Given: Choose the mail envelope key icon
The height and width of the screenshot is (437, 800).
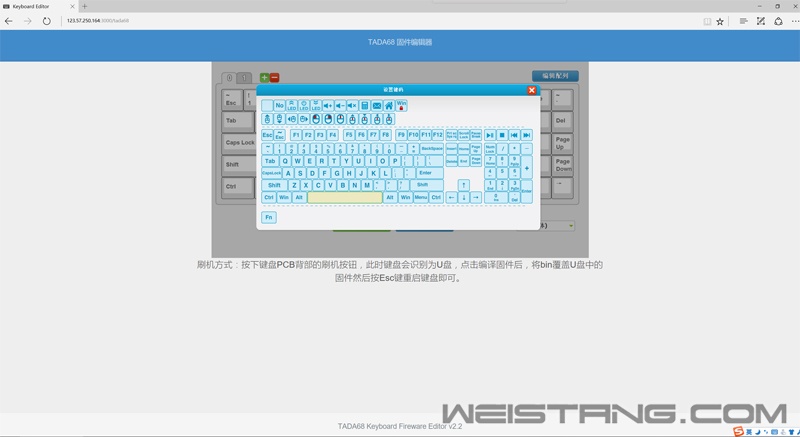Looking at the screenshot, I should click(x=377, y=106).
